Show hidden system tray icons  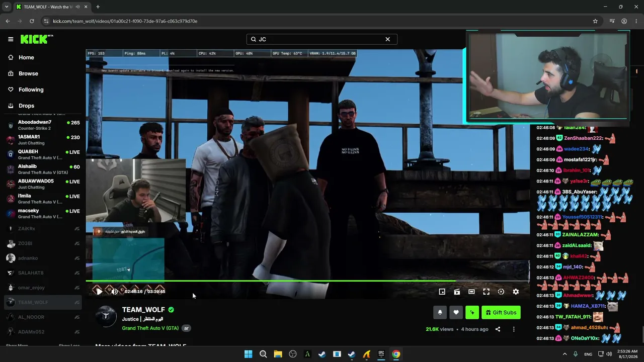tap(565, 354)
